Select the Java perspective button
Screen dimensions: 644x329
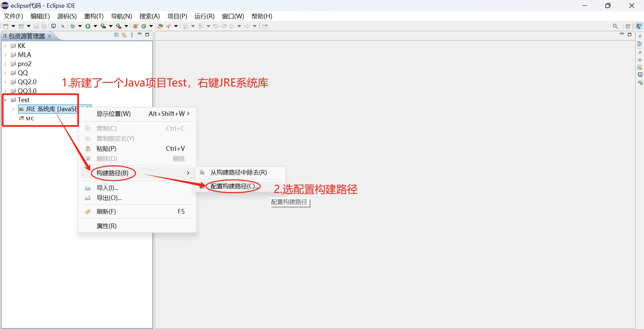coord(639,26)
